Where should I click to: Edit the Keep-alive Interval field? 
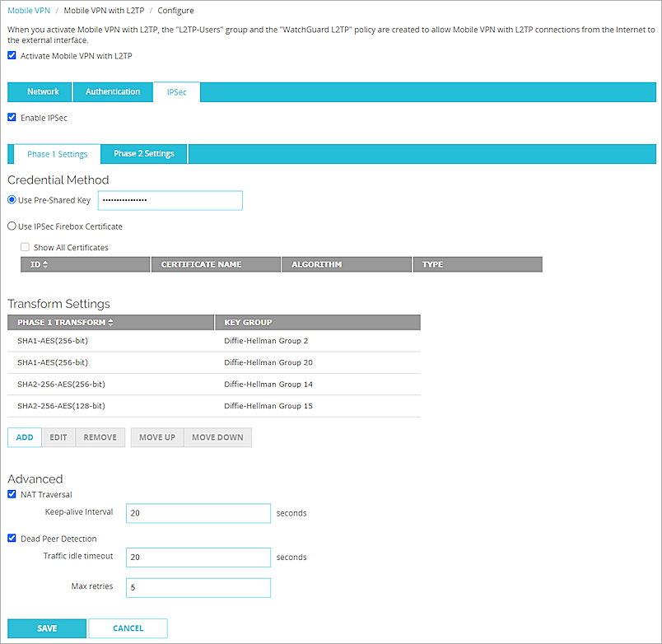point(198,512)
